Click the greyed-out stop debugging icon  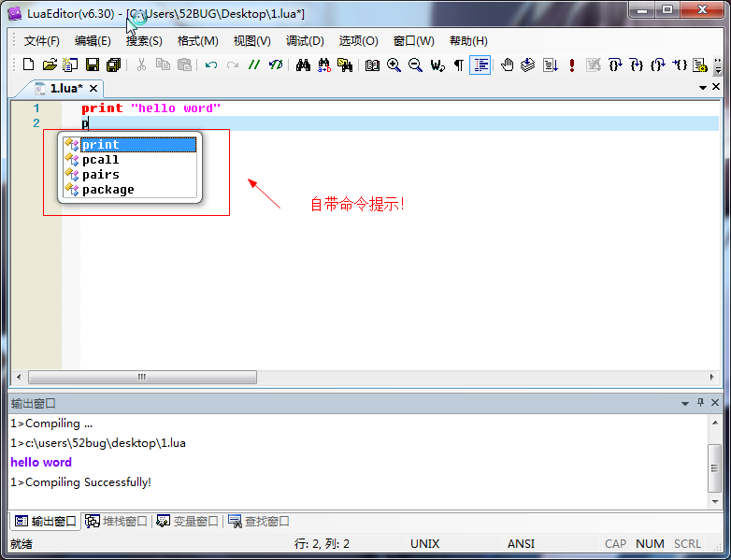(x=594, y=65)
